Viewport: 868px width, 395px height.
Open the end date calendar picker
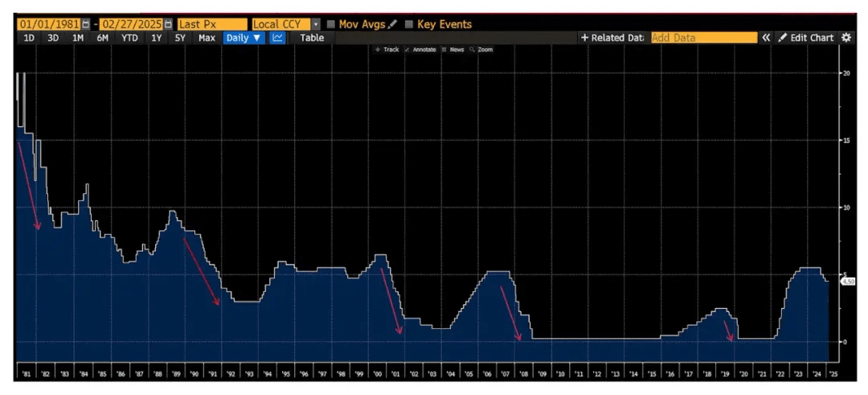[x=168, y=24]
